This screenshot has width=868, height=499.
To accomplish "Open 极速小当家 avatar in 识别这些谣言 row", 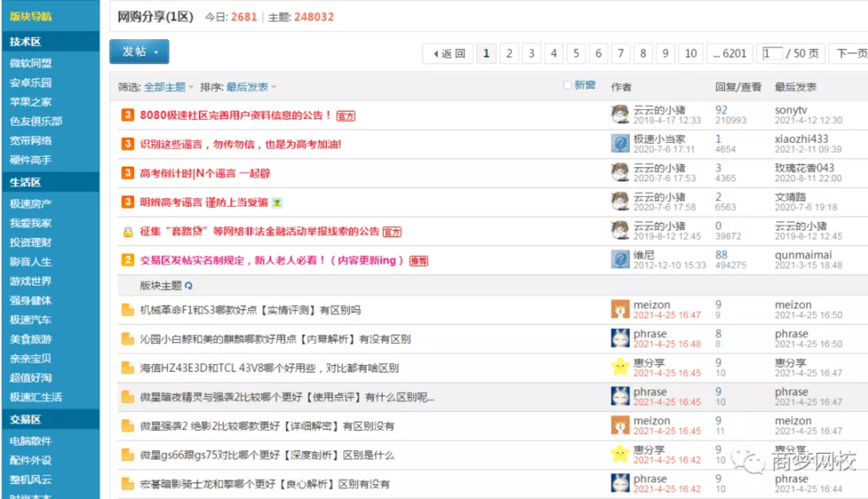I will click(620, 144).
